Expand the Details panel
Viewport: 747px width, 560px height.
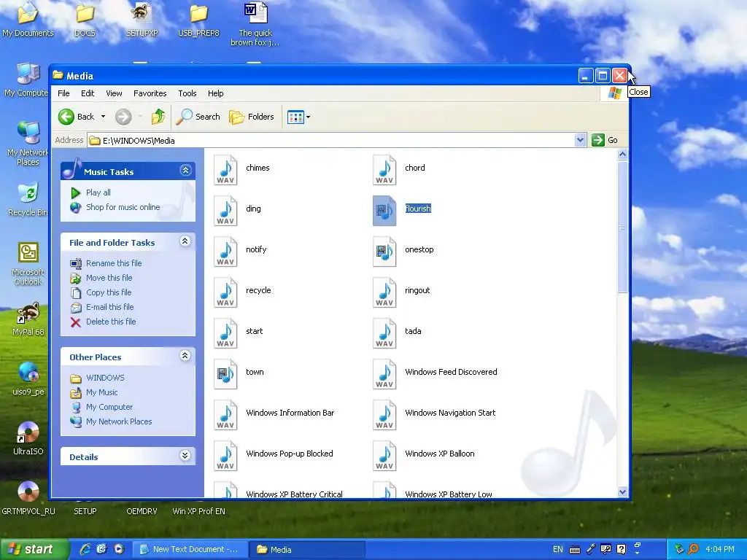tap(185, 456)
